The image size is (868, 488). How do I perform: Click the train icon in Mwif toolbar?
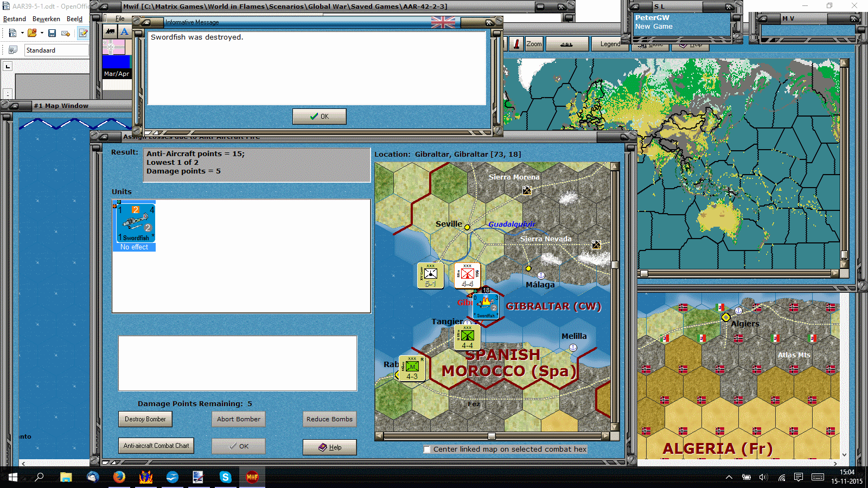pos(110,31)
